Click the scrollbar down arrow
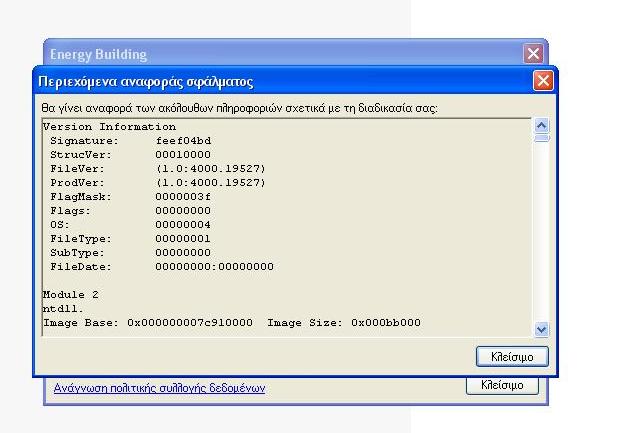Image resolution: width=635 pixels, height=433 pixels. (x=541, y=329)
